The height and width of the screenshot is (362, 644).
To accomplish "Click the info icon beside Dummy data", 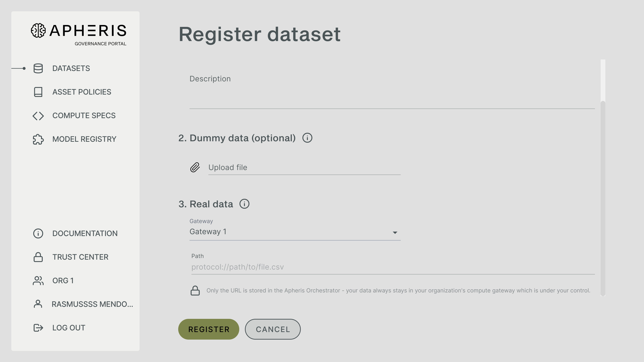I will (x=307, y=138).
